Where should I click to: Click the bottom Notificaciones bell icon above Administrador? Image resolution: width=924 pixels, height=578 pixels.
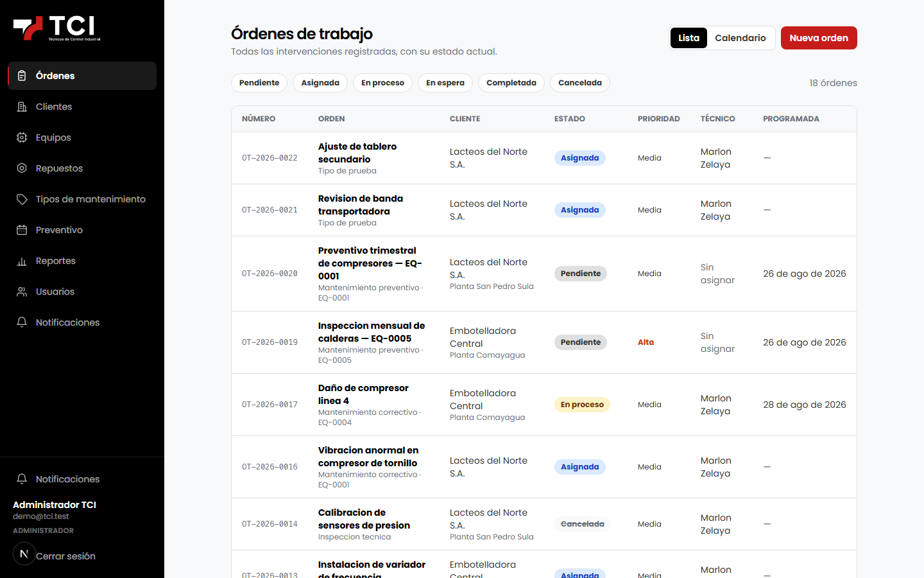[22, 479]
